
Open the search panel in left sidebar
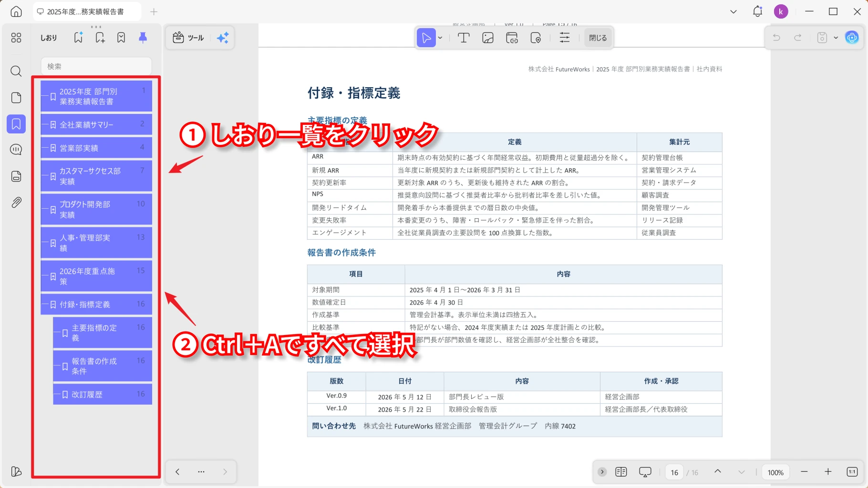point(16,71)
